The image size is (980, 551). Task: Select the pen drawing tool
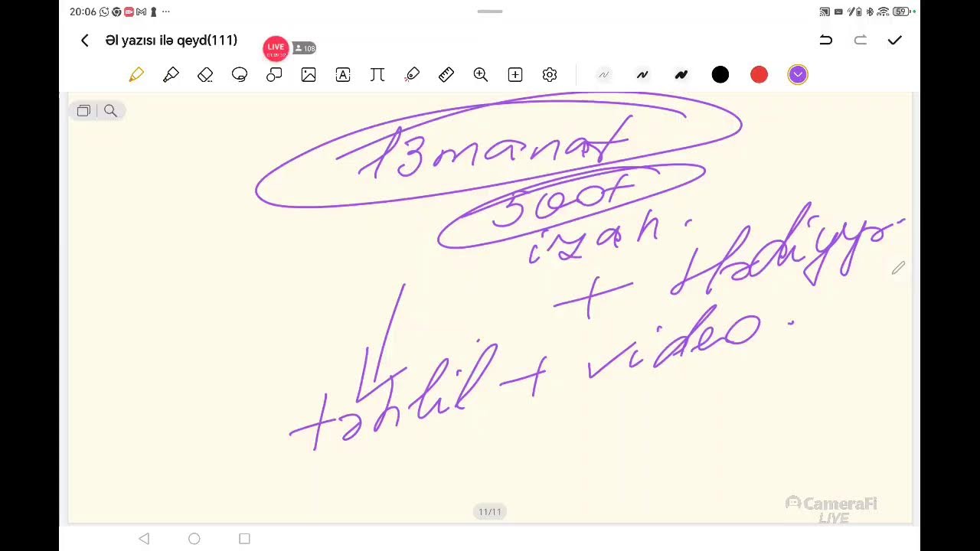[136, 74]
